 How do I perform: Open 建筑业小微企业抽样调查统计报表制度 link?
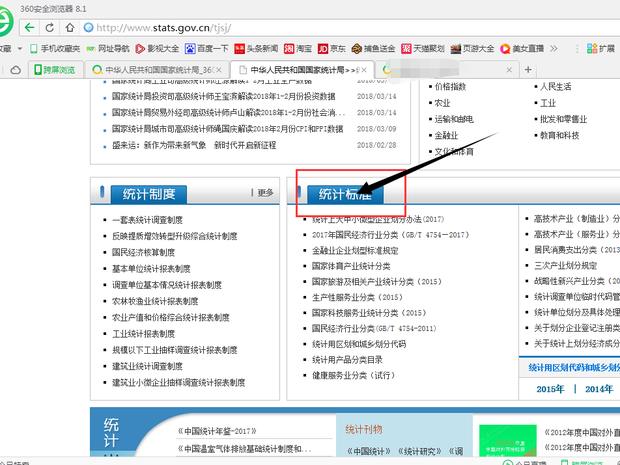pyautogui.click(x=179, y=382)
